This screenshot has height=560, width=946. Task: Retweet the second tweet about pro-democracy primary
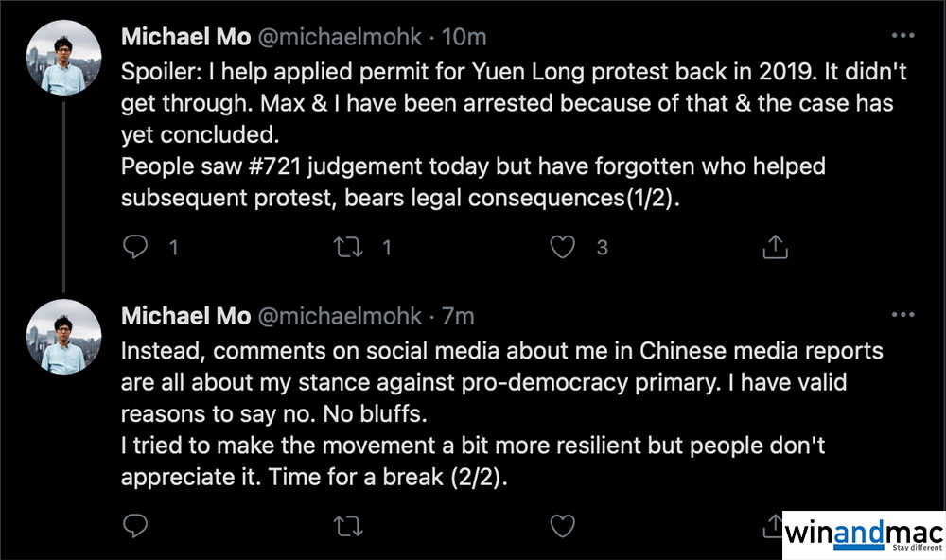350,525
